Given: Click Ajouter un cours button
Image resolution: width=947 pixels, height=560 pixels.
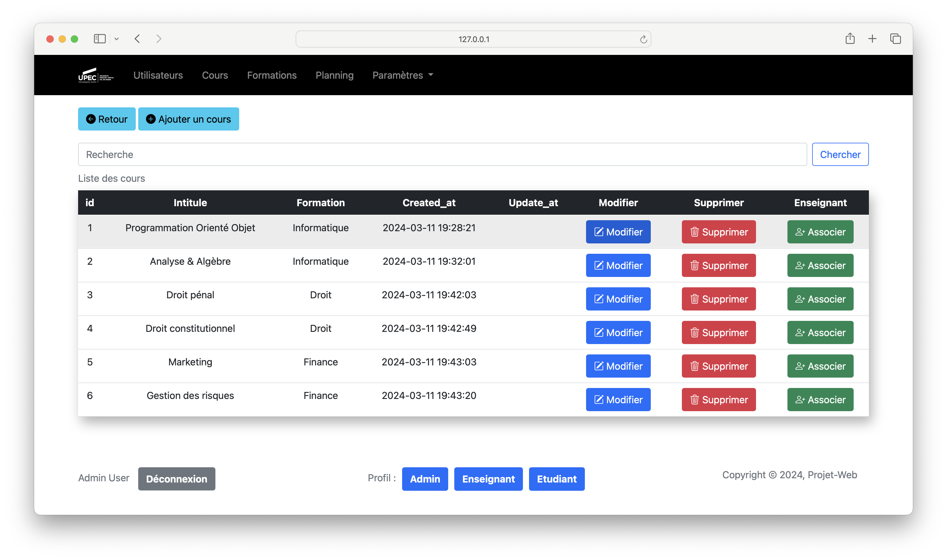Looking at the screenshot, I should click(188, 119).
